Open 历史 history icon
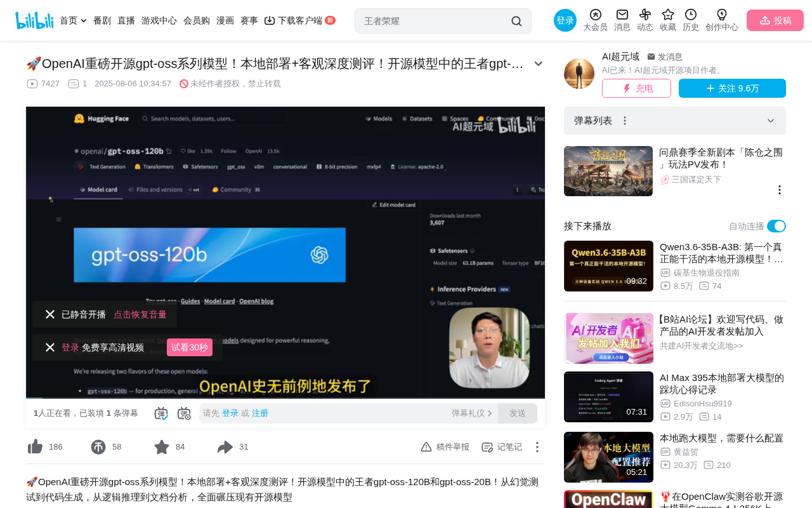The width and height of the screenshot is (812, 508). [x=691, y=20]
